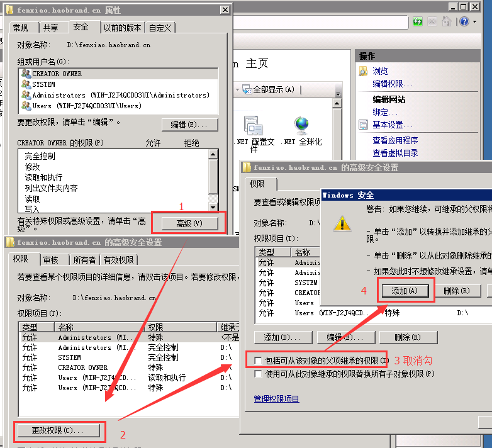This screenshot has width=492, height=448.
Task: Click 删除(R) in Windows 安全 dialog
Action: tap(457, 291)
